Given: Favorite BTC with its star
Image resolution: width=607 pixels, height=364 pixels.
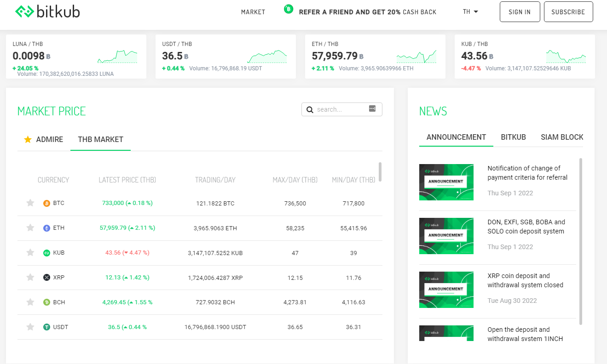Looking at the screenshot, I should 30,203.
